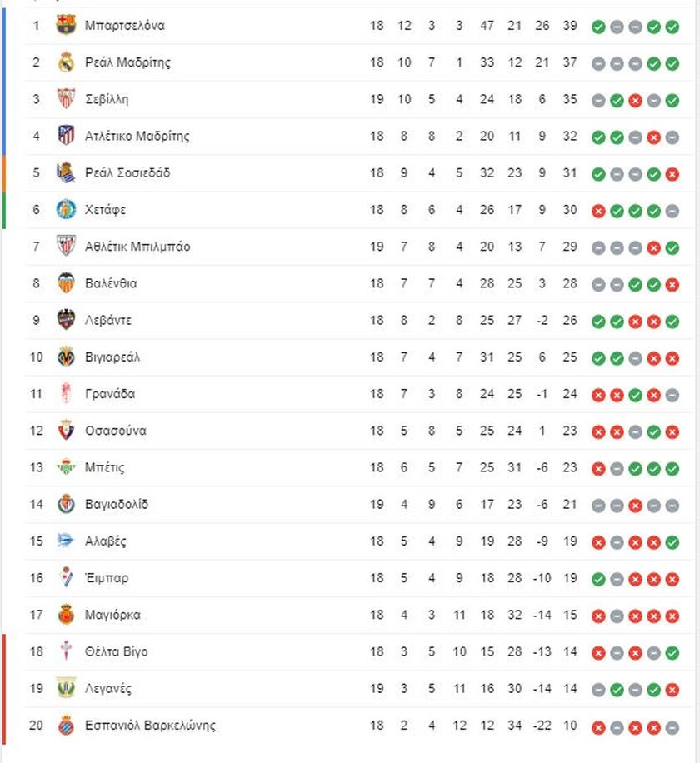Click Barcelona's first green win indicator
Viewport: 700px width, 763px height.
coord(598,27)
